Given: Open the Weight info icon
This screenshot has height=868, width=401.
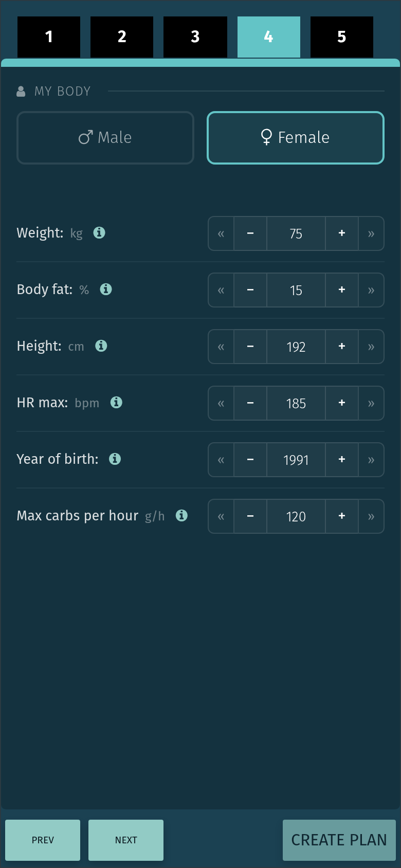Looking at the screenshot, I should coord(99,232).
